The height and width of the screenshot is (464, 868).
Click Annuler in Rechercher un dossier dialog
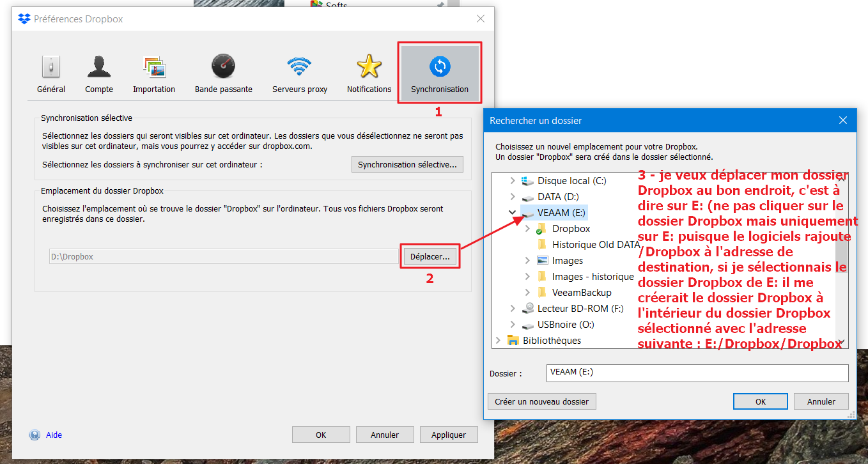tap(821, 401)
